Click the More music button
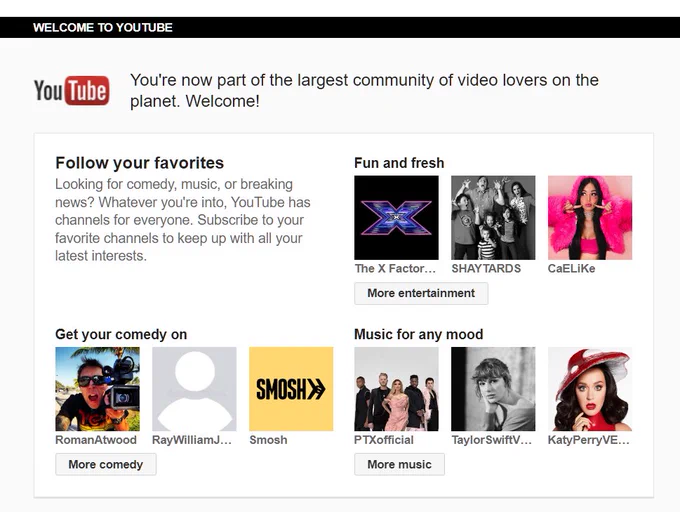The height and width of the screenshot is (512, 680). (x=399, y=465)
